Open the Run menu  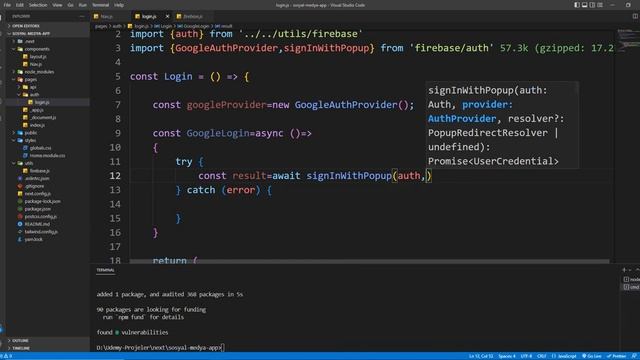[82, 5]
